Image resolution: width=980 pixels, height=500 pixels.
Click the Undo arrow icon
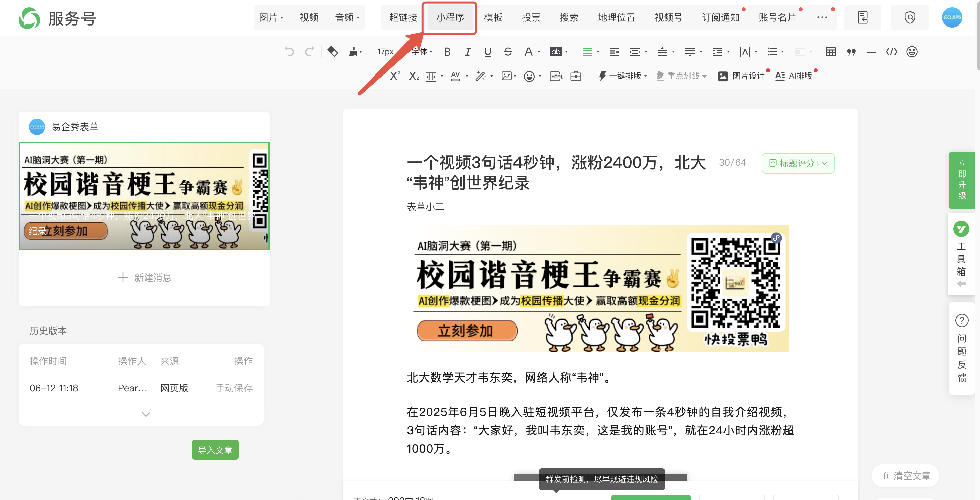pos(289,51)
